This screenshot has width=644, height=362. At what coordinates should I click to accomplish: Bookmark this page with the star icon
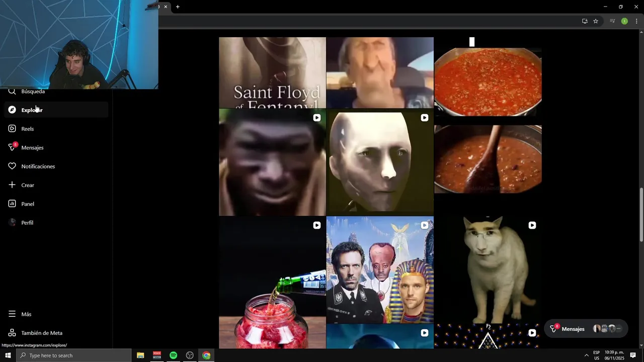(x=596, y=21)
